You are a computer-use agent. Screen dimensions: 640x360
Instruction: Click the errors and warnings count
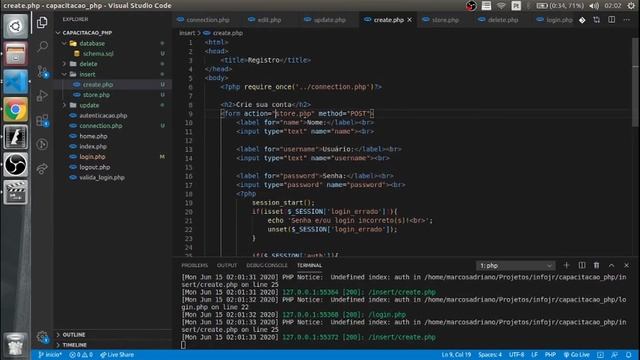[81, 355]
